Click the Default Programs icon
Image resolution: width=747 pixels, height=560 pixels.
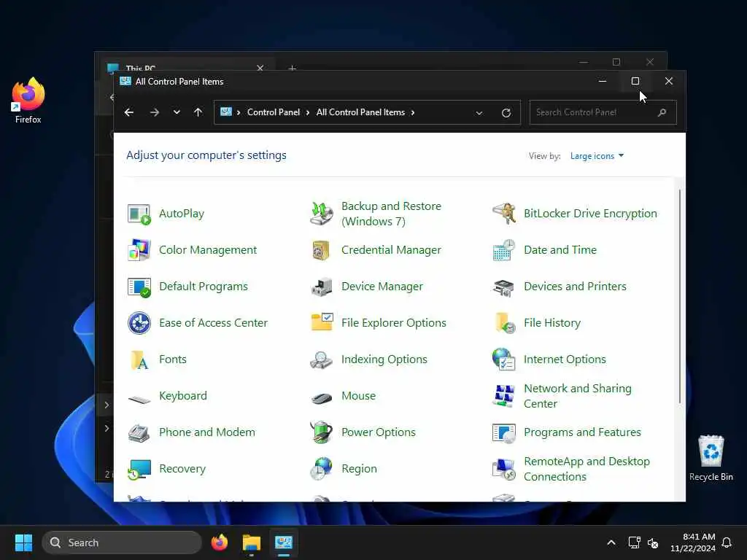[139, 287]
